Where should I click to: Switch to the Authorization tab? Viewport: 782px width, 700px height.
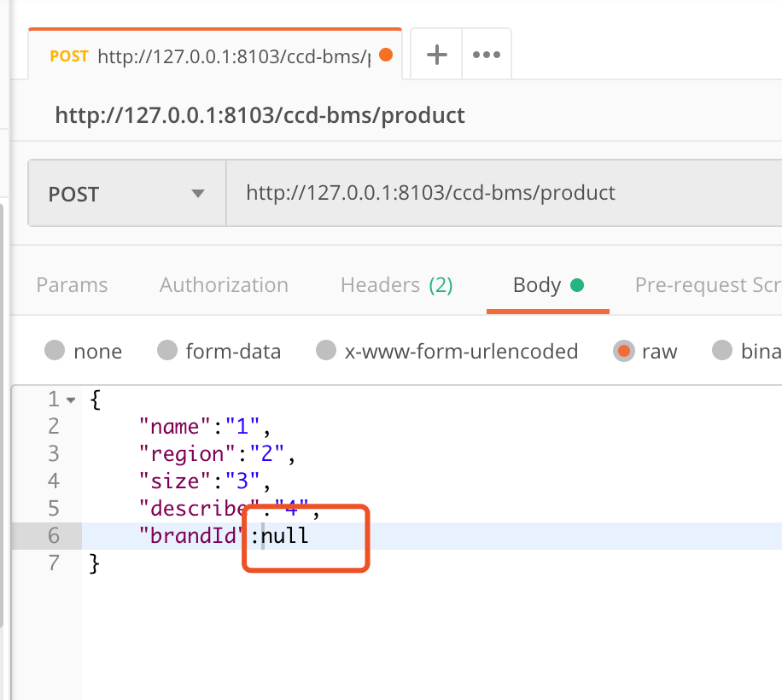click(x=224, y=285)
